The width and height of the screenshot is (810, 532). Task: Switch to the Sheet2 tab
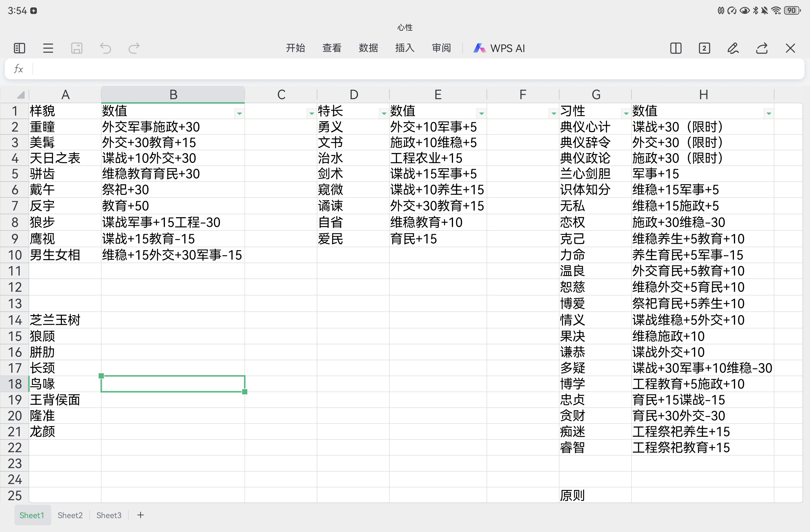[x=70, y=515]
